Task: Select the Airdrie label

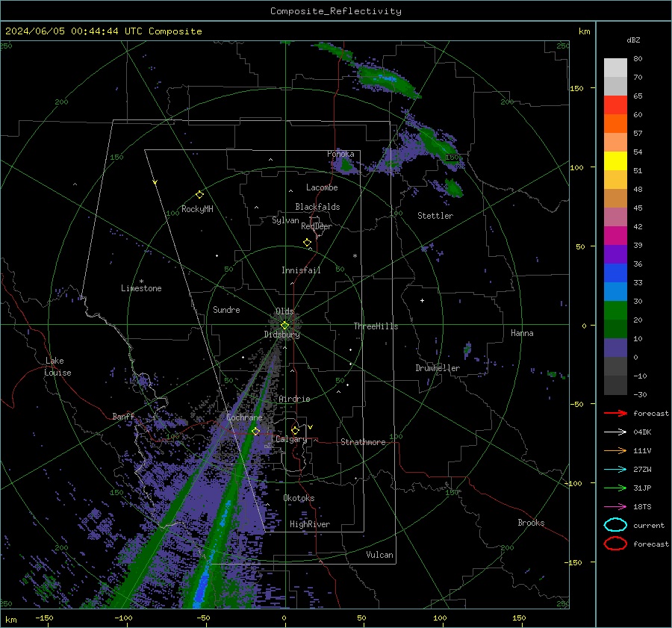Action: pos(294,399)
